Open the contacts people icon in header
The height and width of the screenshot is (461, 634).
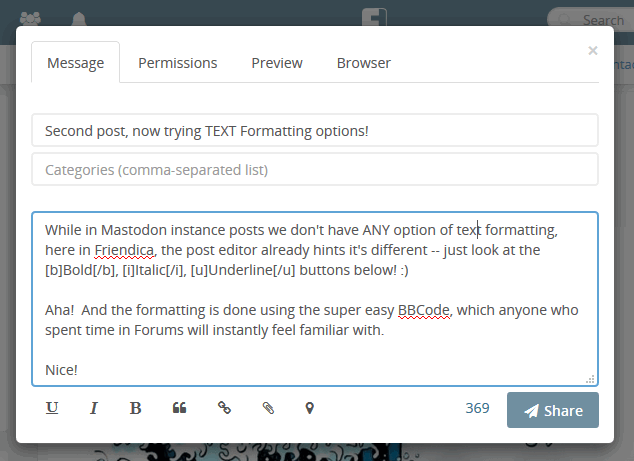point(30,18)
